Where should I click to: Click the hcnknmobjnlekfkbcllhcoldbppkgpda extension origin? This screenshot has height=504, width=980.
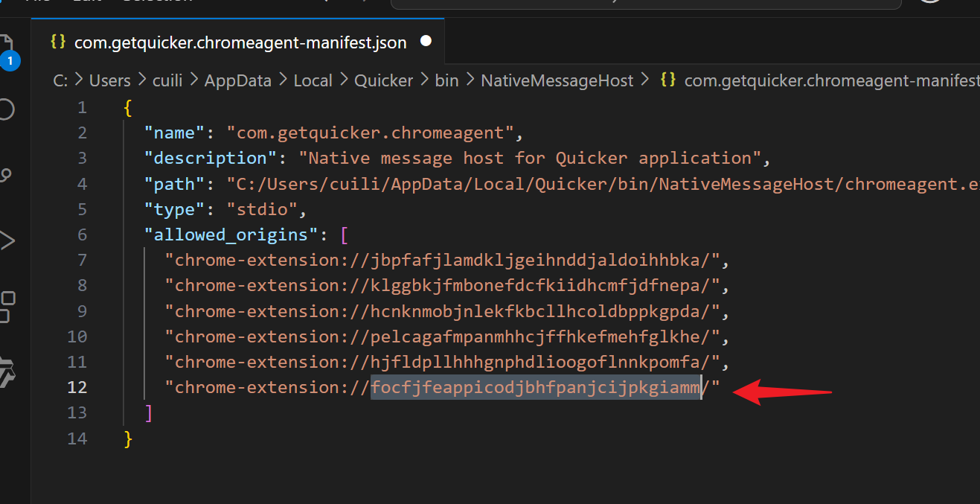point(443,311)
